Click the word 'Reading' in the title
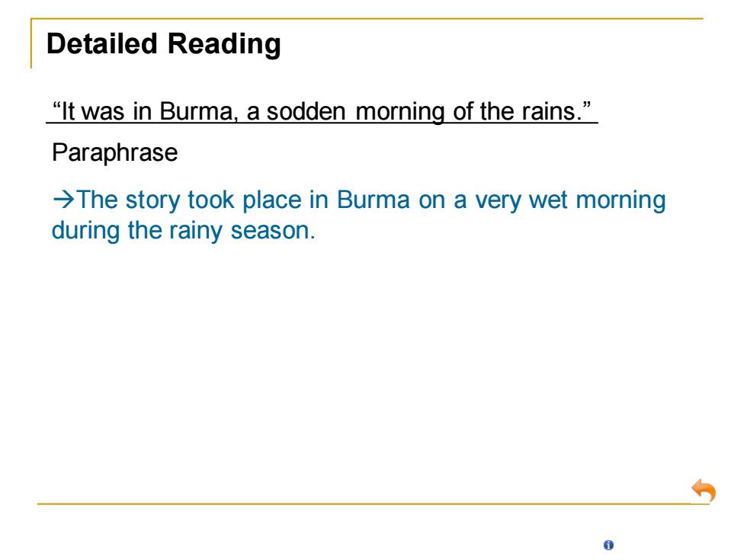The image size is (747, 560). (x=224, y=44)
